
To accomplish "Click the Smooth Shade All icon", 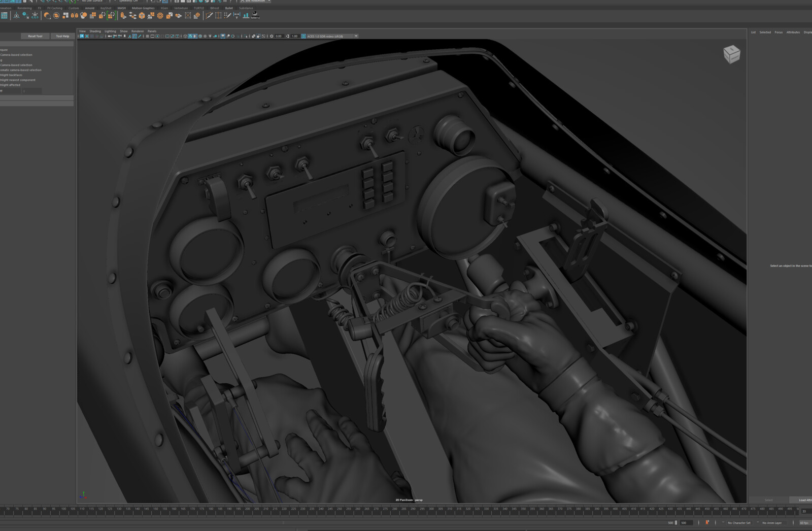I will [190, 36].
